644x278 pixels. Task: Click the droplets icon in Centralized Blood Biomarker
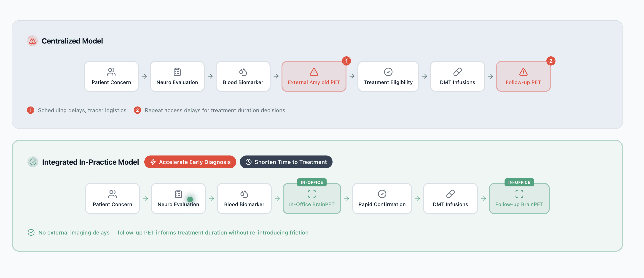tap(243, 72)
